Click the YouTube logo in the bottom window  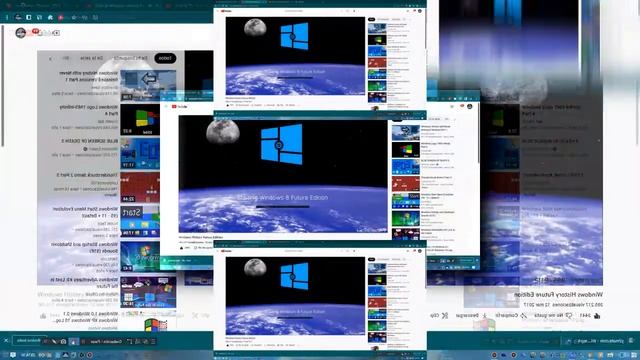click(x=227, y=251)
